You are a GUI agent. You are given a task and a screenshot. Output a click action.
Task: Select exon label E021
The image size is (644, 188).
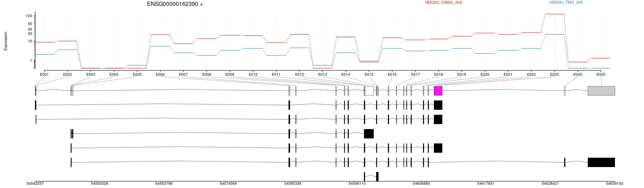point(508,74)
